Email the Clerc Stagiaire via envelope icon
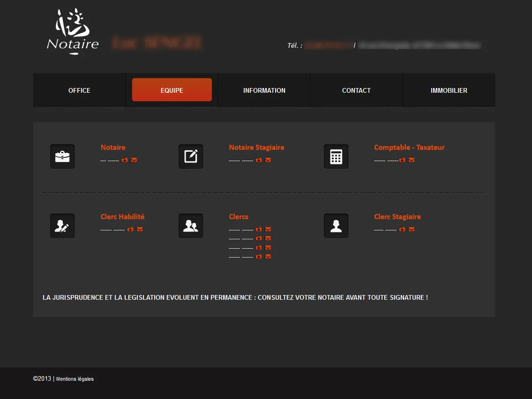This screenshot has width=532, height=399. pyautogui.click(x=412, y=229)
